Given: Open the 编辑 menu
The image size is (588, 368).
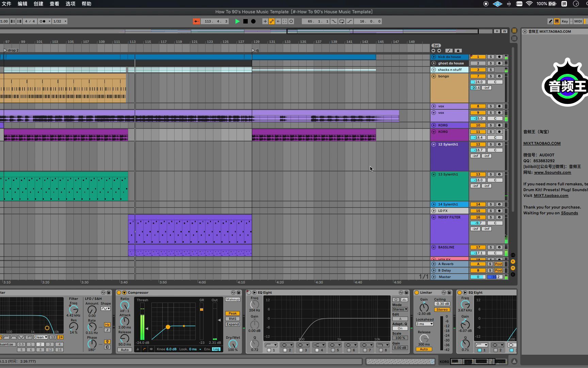Looking at the screenshot, I should point(22,4).
